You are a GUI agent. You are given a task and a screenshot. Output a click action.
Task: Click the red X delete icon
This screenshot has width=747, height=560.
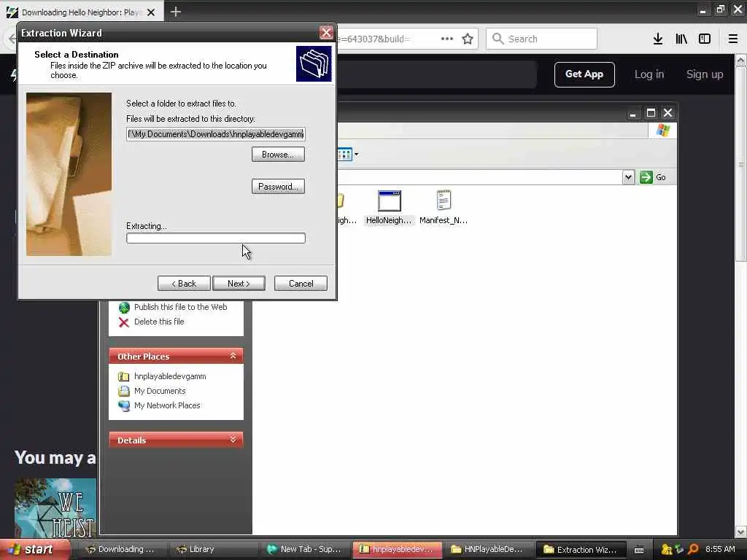(124, 322)
